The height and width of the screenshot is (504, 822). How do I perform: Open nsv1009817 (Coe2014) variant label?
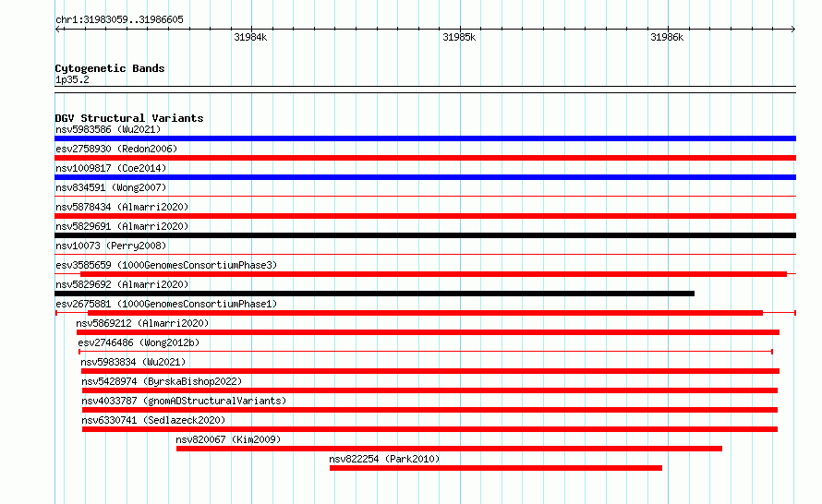111,168
